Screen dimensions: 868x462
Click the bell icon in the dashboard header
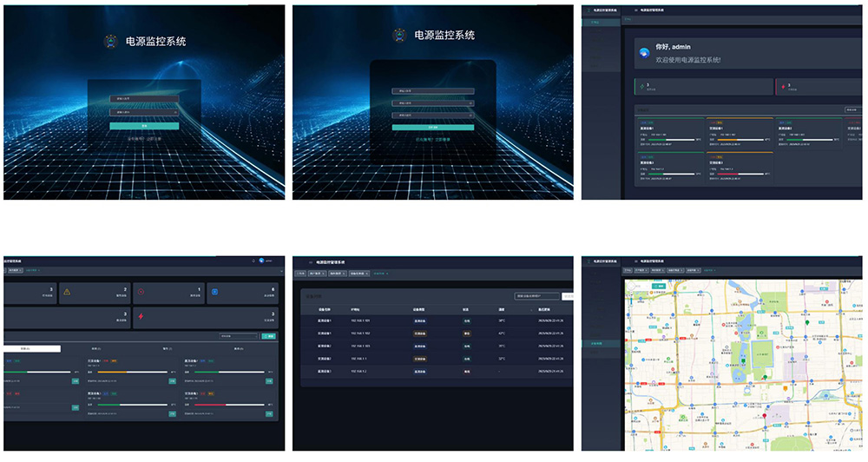(x=252, y=260)
